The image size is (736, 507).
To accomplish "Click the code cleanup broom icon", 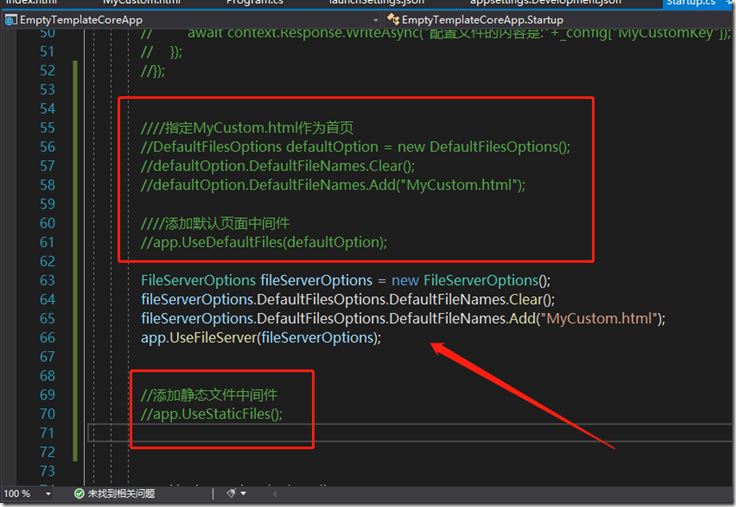I will pos(231,493).
